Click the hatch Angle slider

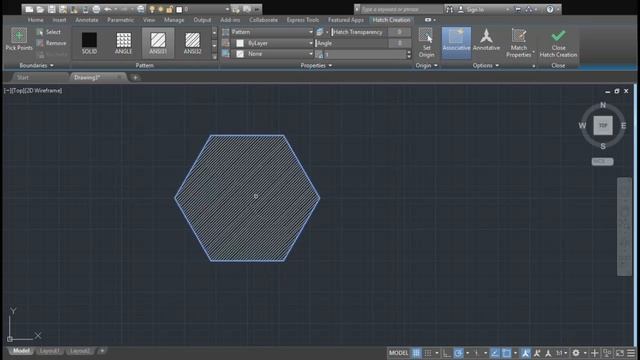351,43
